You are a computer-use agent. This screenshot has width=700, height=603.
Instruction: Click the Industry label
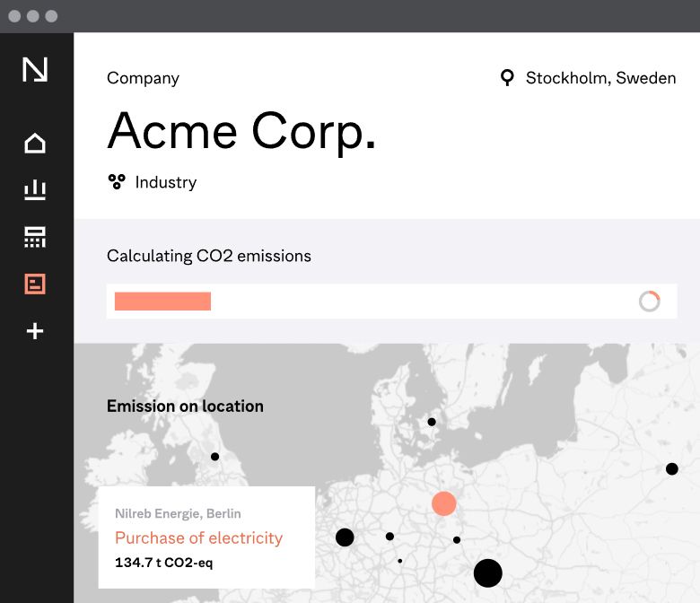pyautogui.click(x=166, y=182)
